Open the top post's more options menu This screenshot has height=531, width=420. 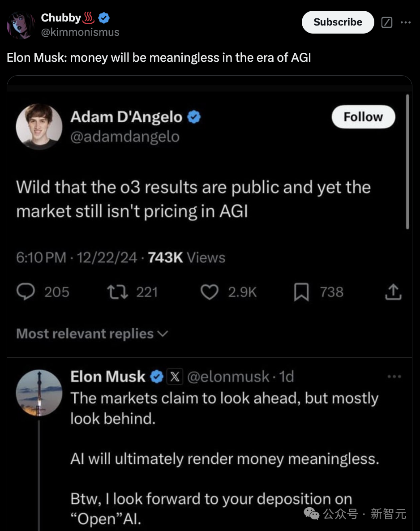tap(406, 22)
